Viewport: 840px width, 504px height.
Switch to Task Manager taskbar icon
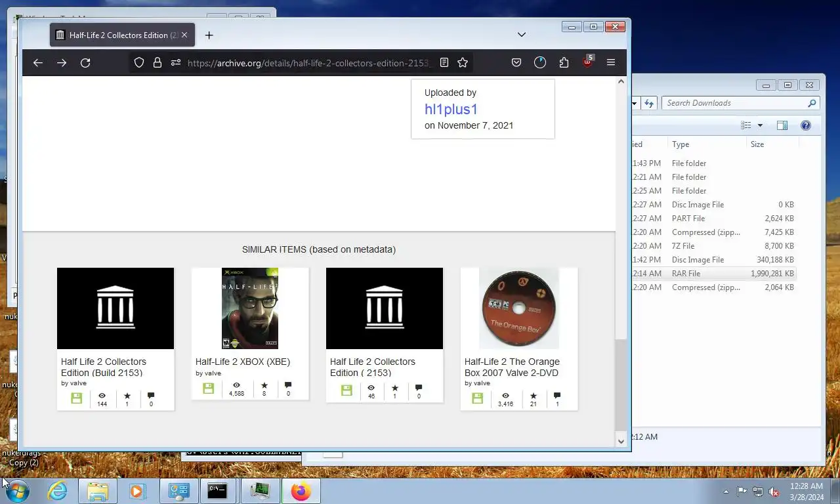tap(260, 491)
